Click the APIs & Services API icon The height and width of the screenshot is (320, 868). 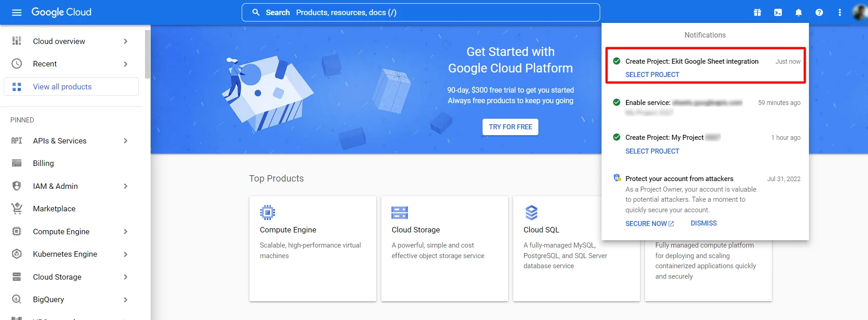point(16,141)
